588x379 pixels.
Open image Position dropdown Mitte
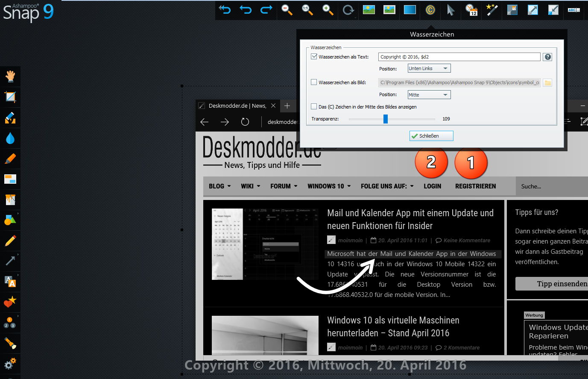pyautogui.click(x=429, y=94)
